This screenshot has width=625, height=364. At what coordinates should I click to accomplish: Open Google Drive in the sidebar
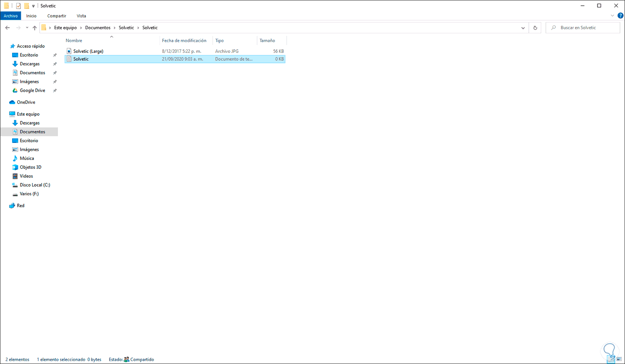click(x=32, y=90)
